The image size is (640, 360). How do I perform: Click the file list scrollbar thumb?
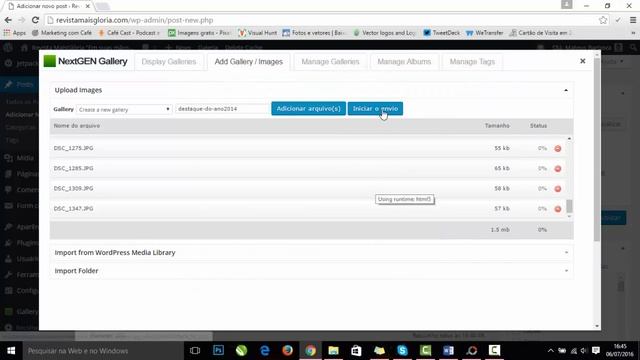tap(569, 206)
